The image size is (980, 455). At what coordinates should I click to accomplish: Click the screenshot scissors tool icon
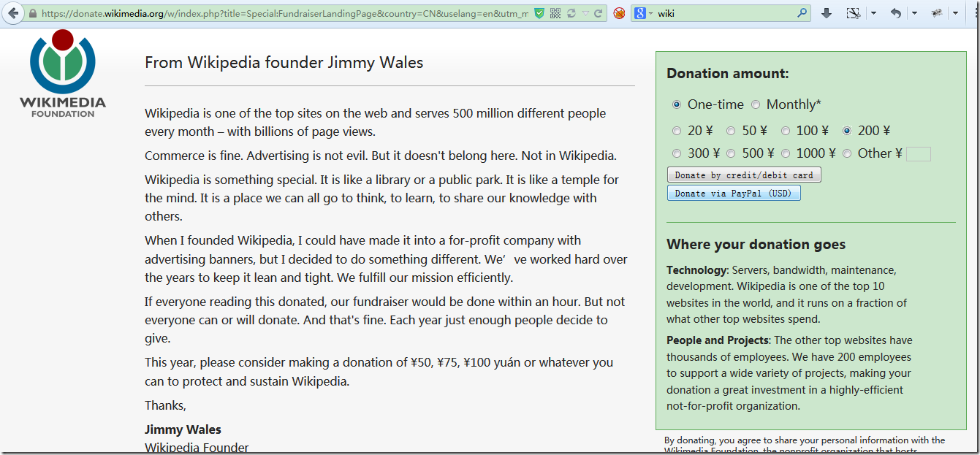pos(853,13)
